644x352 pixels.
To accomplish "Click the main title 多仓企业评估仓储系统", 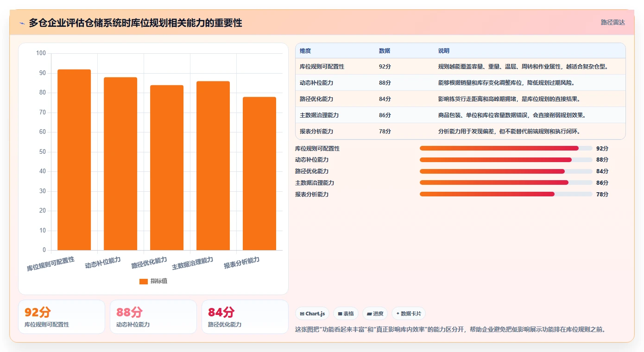I will coord(135,23).
